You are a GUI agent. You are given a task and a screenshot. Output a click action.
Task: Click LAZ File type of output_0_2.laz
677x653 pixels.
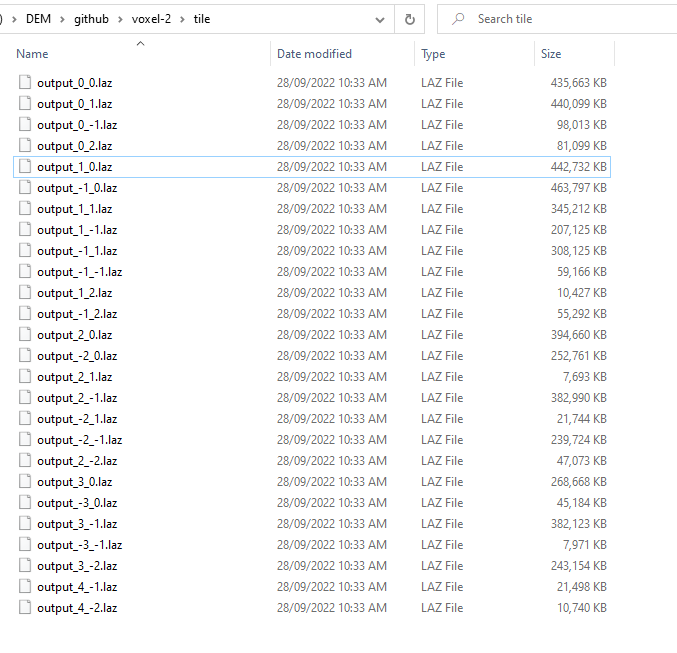click(x=442, y=146)
